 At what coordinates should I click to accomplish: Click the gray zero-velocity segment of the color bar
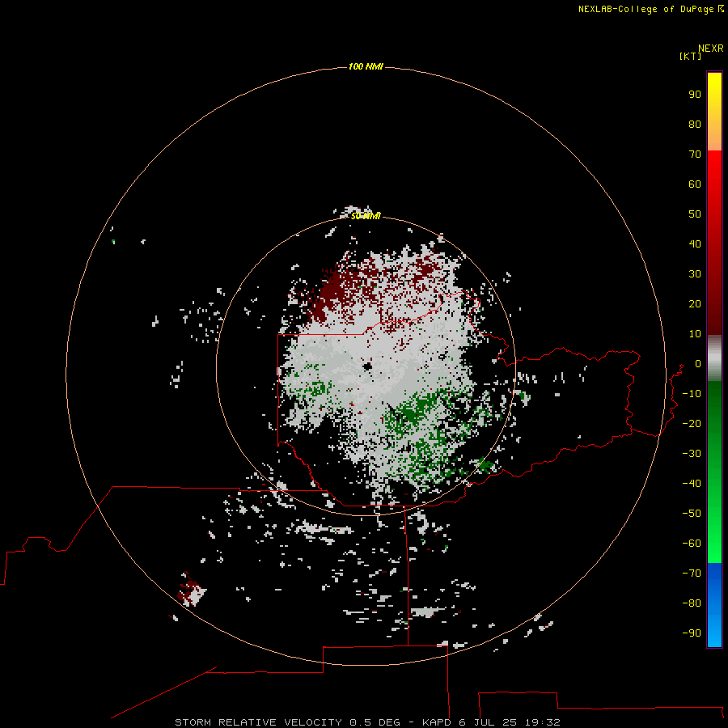[714, 358]
